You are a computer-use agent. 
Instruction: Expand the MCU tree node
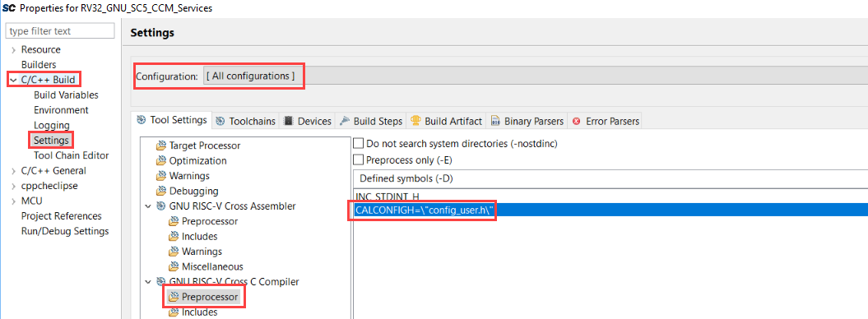tap(13, 201)
